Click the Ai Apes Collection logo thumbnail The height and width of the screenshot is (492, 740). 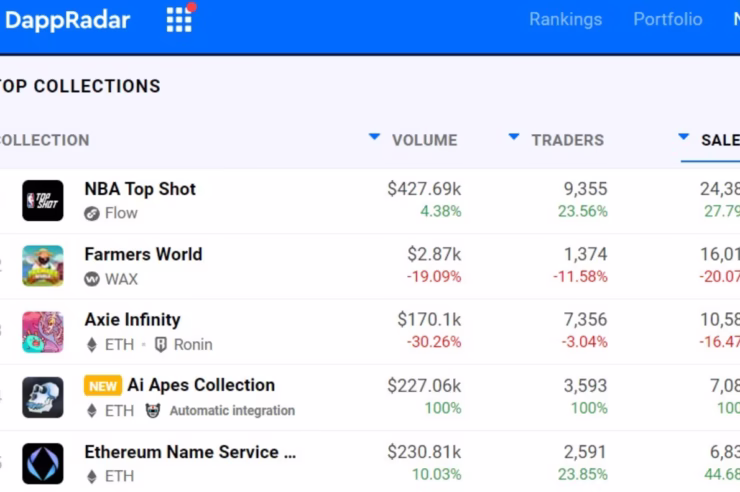(42, 397)
